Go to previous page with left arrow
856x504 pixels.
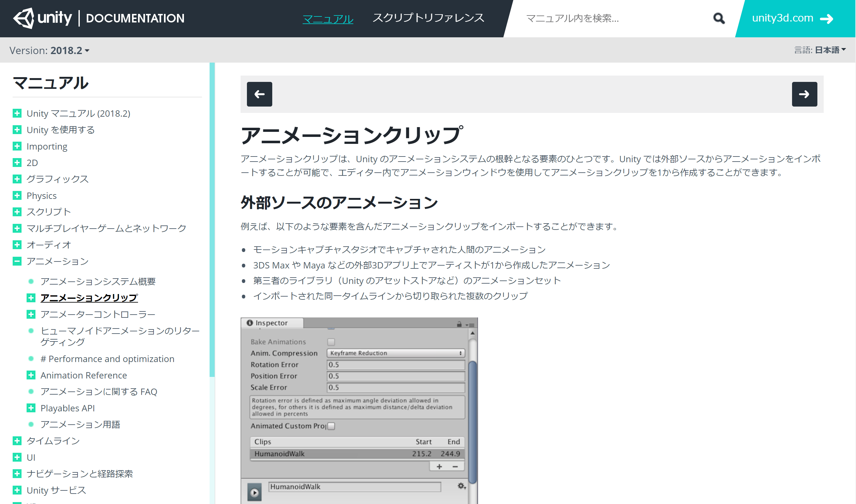[259, 94]
